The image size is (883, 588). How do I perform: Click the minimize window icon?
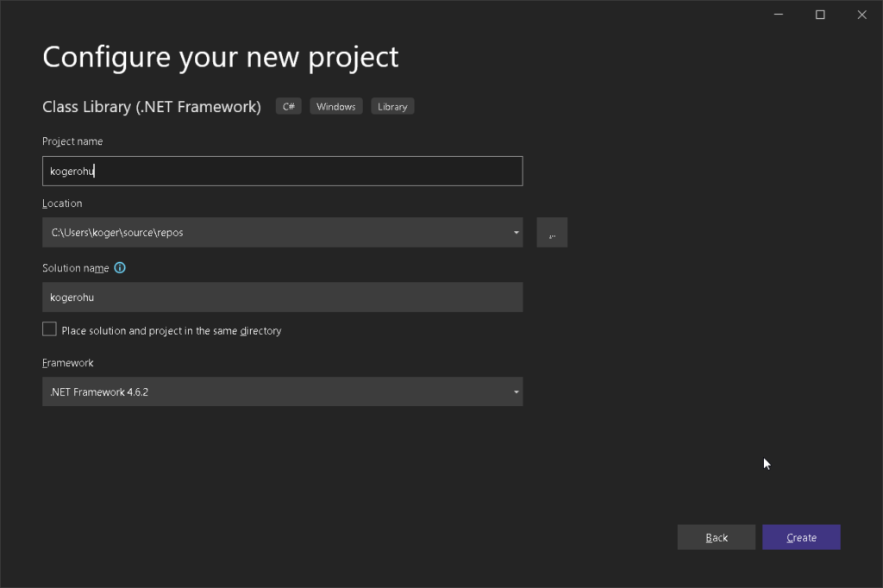tap(778, 15)
